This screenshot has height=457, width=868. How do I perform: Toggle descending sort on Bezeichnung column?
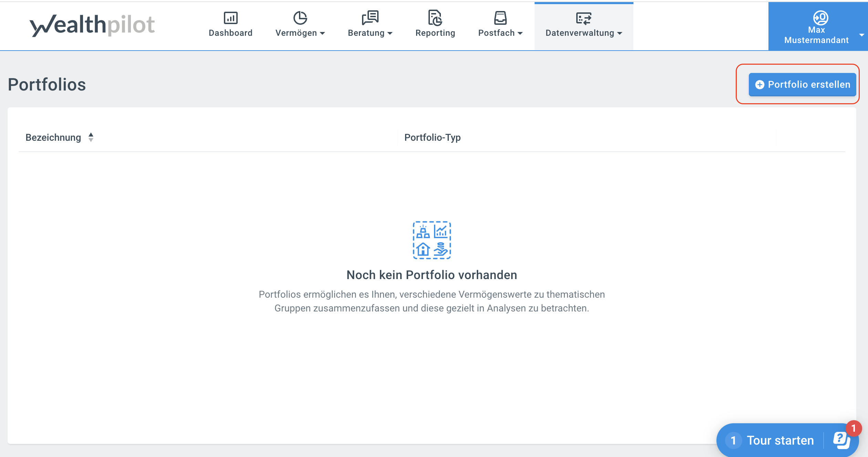[x=91, y=140]
